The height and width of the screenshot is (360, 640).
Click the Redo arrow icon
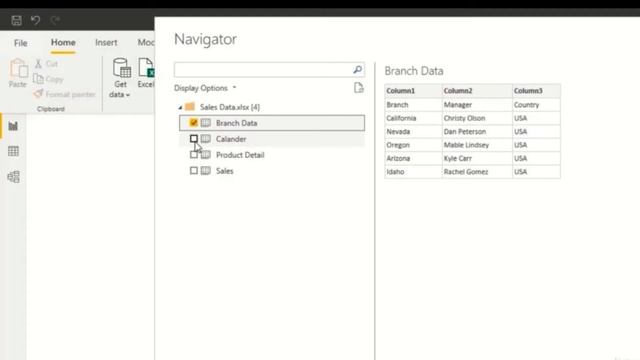(55, 20)
